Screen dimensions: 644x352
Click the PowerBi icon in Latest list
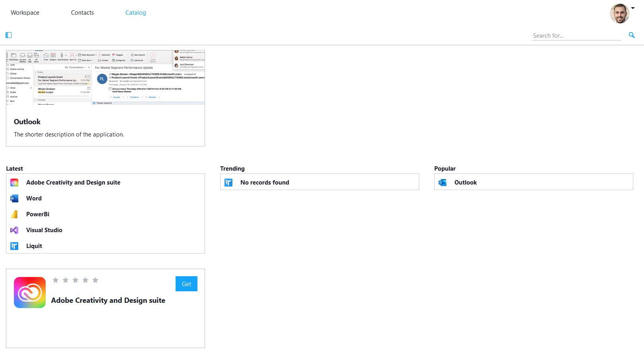[x=14, y=214]
